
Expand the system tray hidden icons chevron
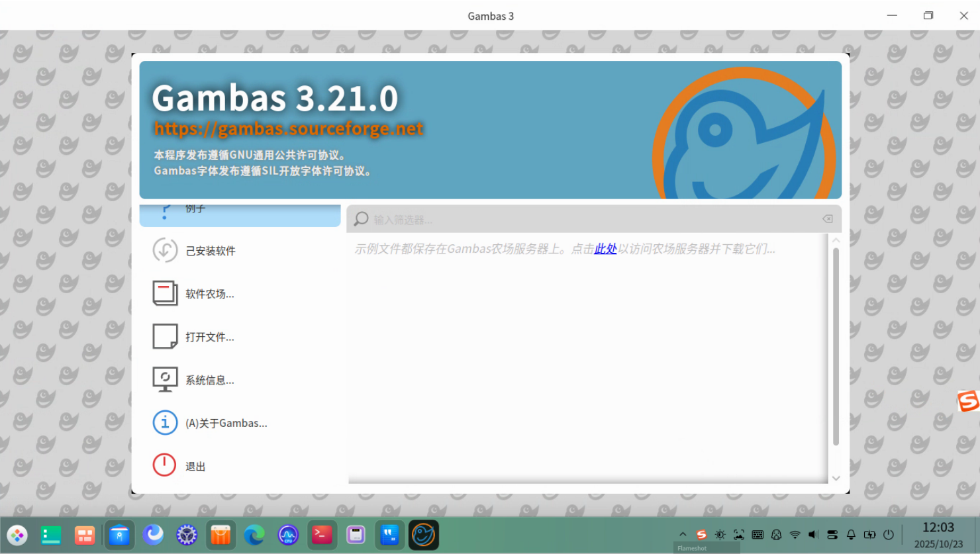[x=683, y=534]
